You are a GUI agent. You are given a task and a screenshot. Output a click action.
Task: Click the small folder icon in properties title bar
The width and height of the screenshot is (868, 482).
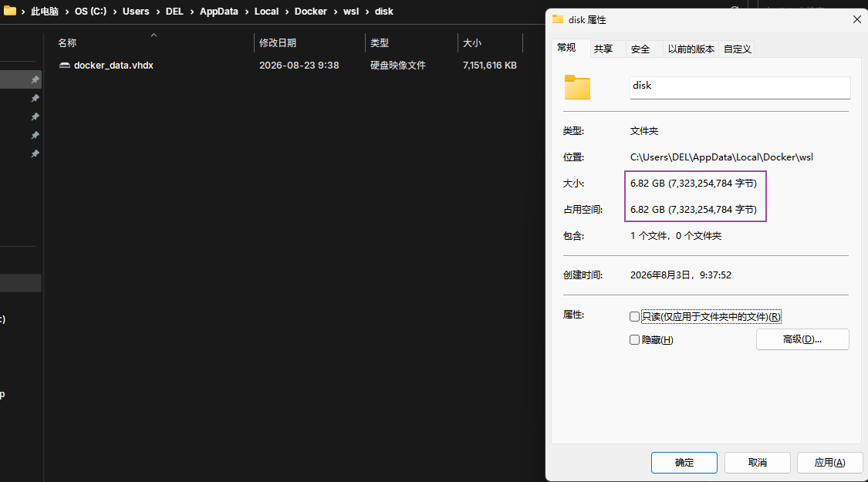tap(558, 19)
